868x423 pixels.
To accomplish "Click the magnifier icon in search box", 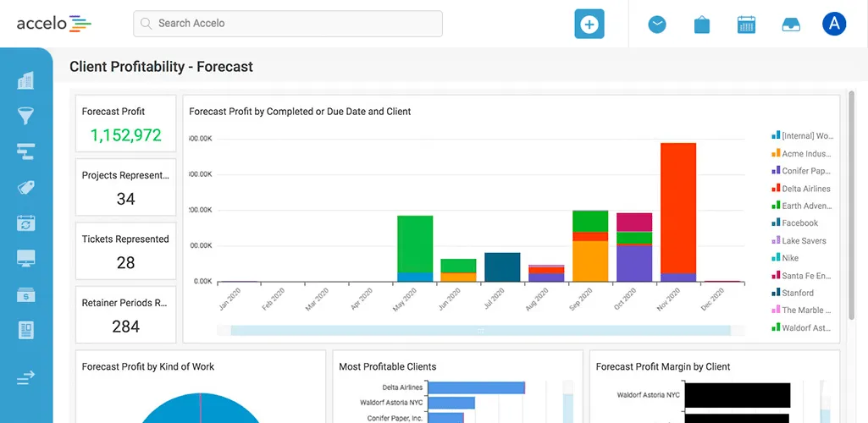I will pyautogui.click(x=147, y=24).
